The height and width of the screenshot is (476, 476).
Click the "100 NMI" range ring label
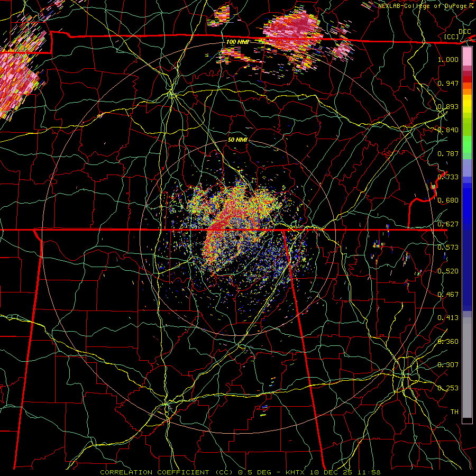pos(237,42)
